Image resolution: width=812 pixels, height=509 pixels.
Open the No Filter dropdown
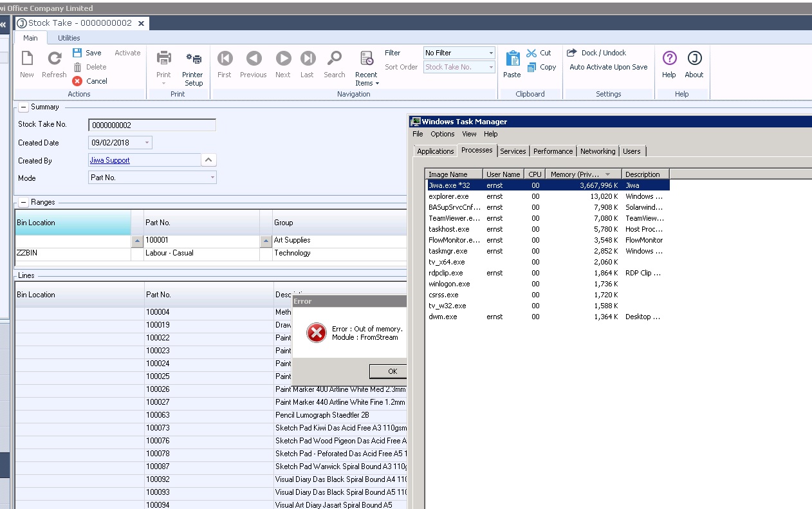coord(491,53)
